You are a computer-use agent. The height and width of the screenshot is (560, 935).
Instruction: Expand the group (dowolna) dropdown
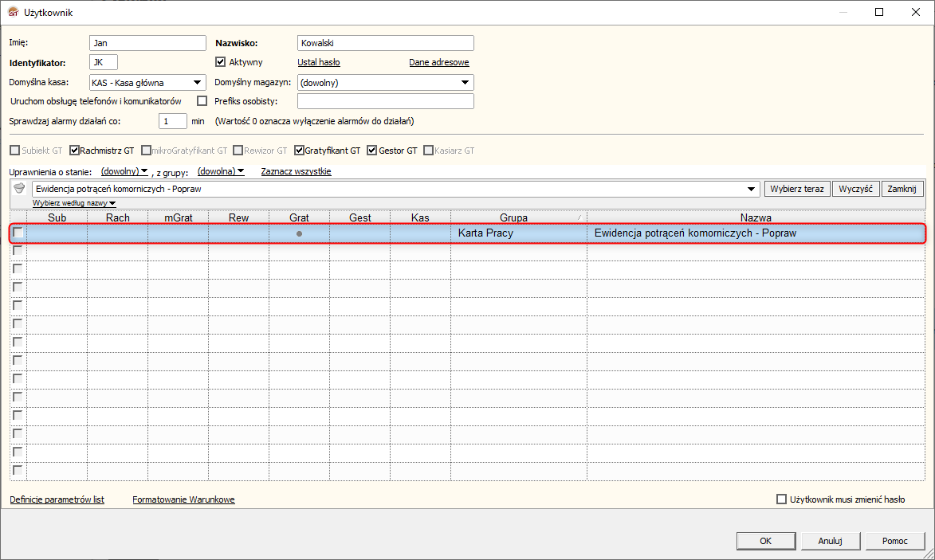(221, 171)
